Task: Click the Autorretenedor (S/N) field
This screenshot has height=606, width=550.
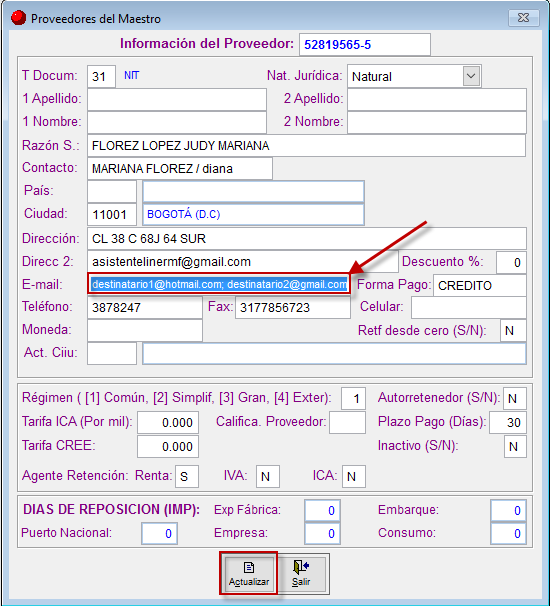Action: [x=515, y=398]
